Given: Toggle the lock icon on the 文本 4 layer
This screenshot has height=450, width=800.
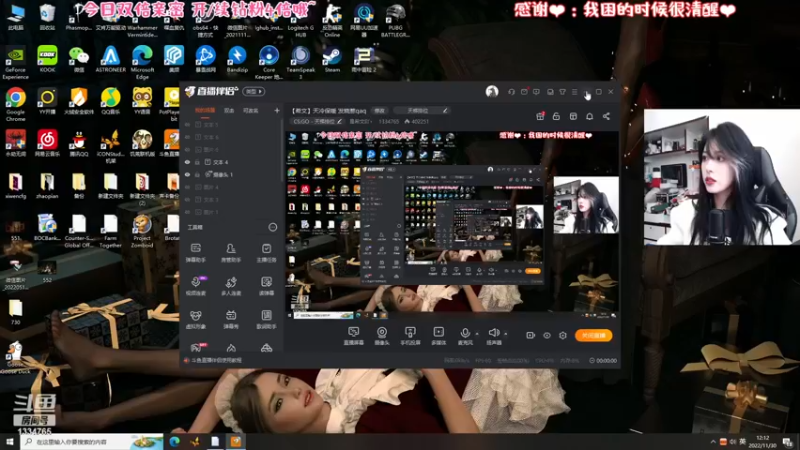Looking at the screenshot, I should click(197, 162).
